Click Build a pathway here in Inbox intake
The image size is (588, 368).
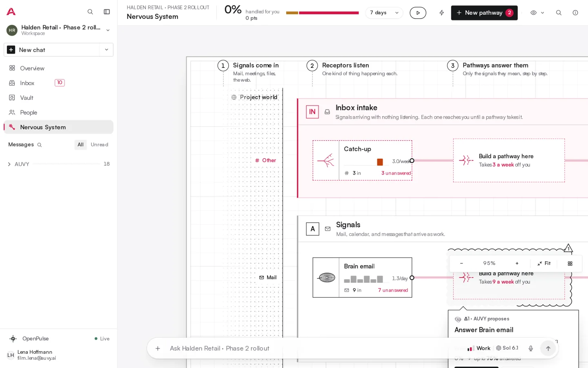pyautogui.click(x=509, y=160)
